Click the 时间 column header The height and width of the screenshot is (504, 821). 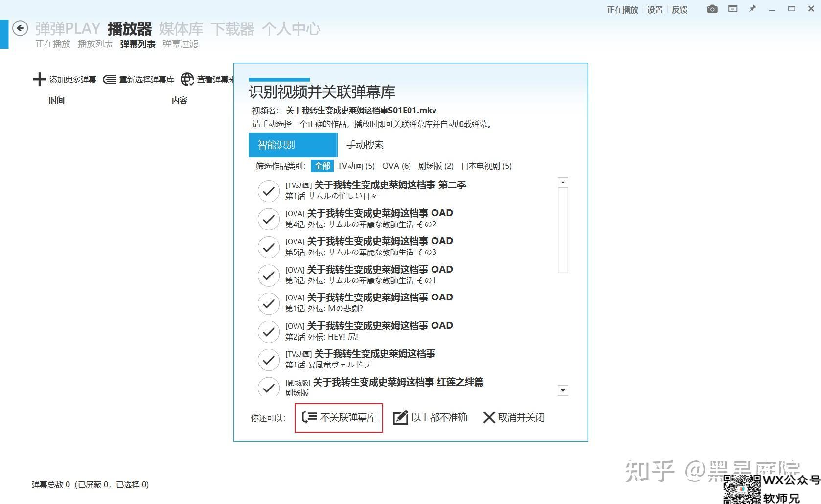[57, 100]
